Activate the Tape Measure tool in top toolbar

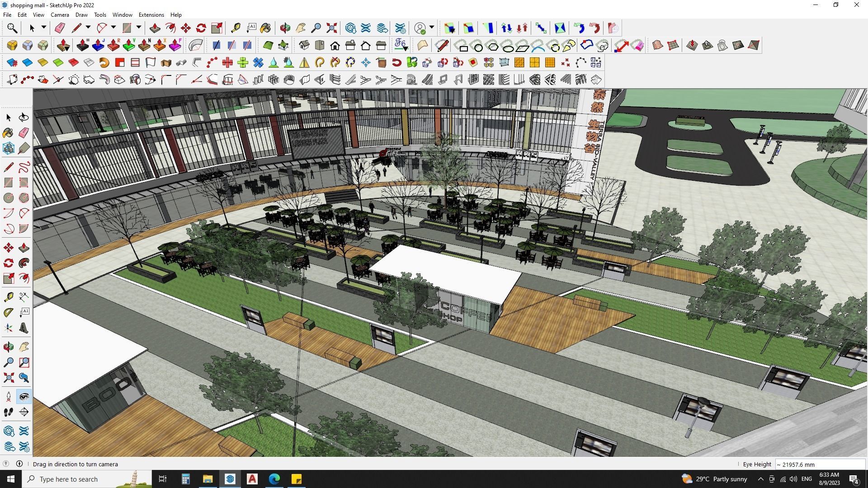tap(236, 28)
